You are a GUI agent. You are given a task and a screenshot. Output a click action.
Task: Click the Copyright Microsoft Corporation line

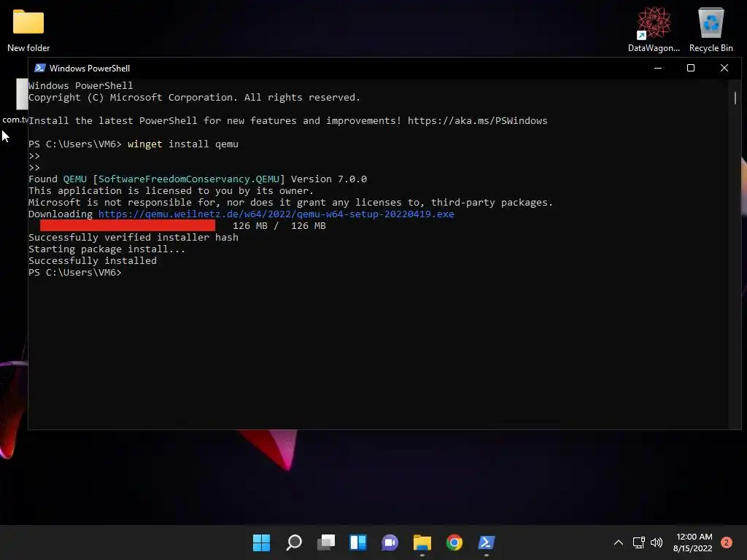click(194, 98)
